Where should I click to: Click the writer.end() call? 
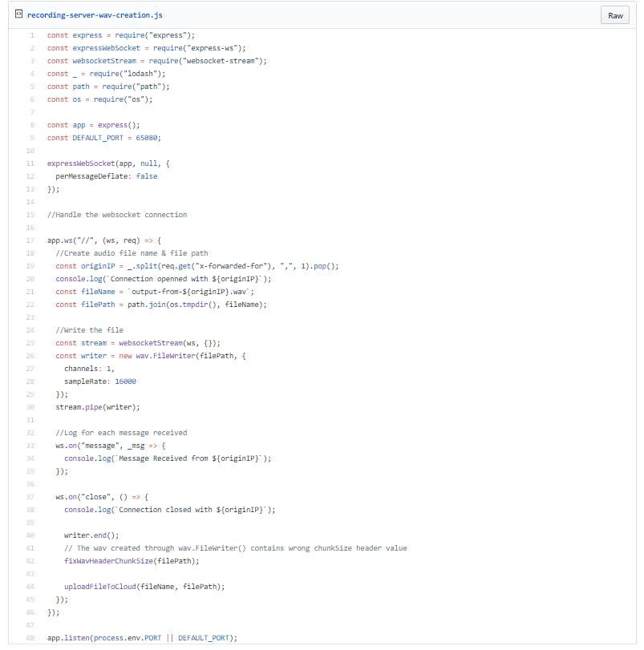(x=91, y=535)
